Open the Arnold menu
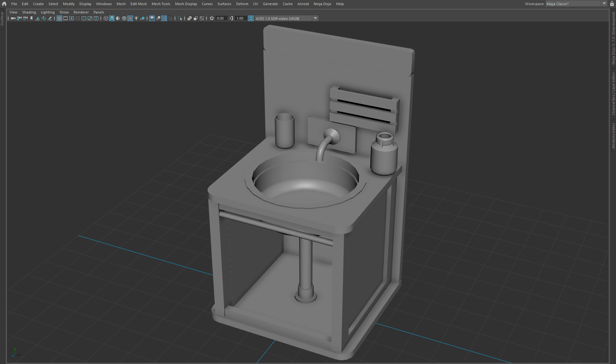 [303, 4]
